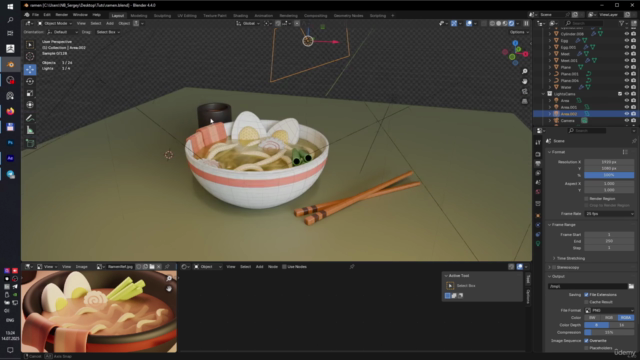This screenshot has width=640, height=360.
Task: Toggle Use Nodes in the node editor
Action: point(284,267)
